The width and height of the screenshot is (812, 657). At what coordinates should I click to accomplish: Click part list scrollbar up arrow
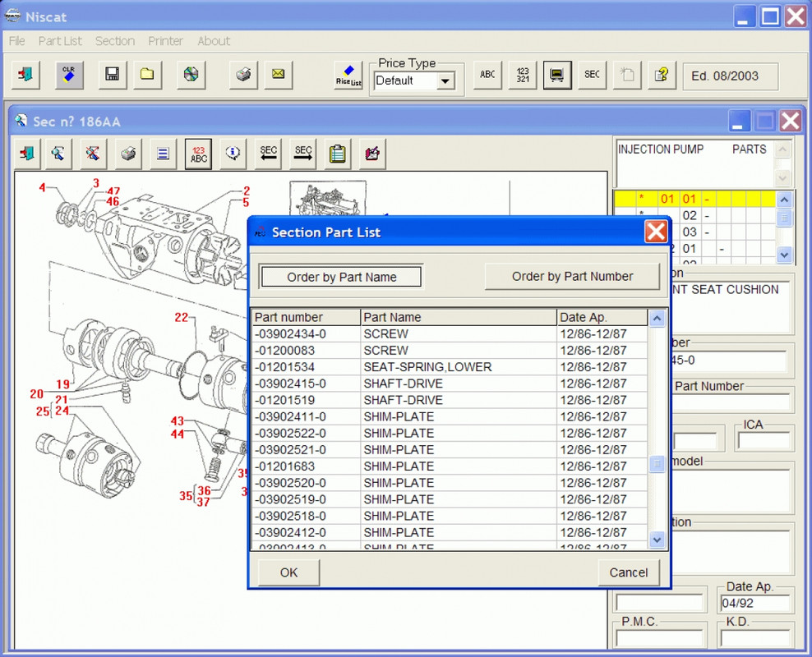pyautogui.click(x=657, y=318)
